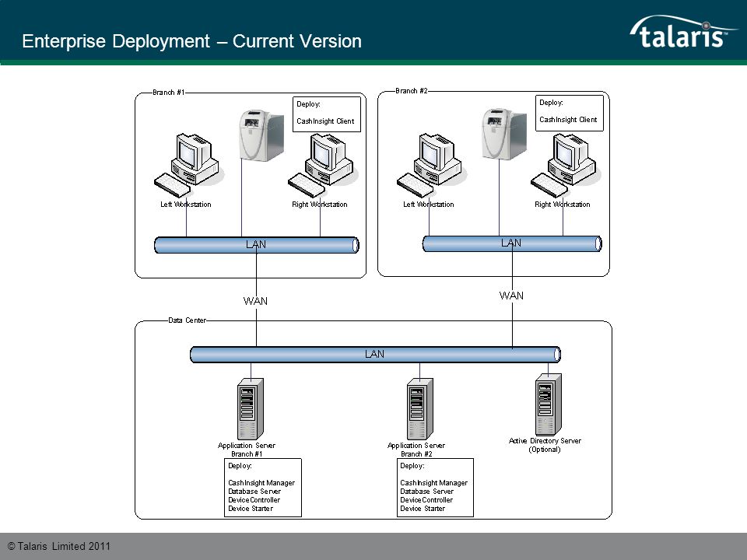Select the WAN label below Branch #2
The height and width of the screenshot is (560, 747).
[511, 296]
